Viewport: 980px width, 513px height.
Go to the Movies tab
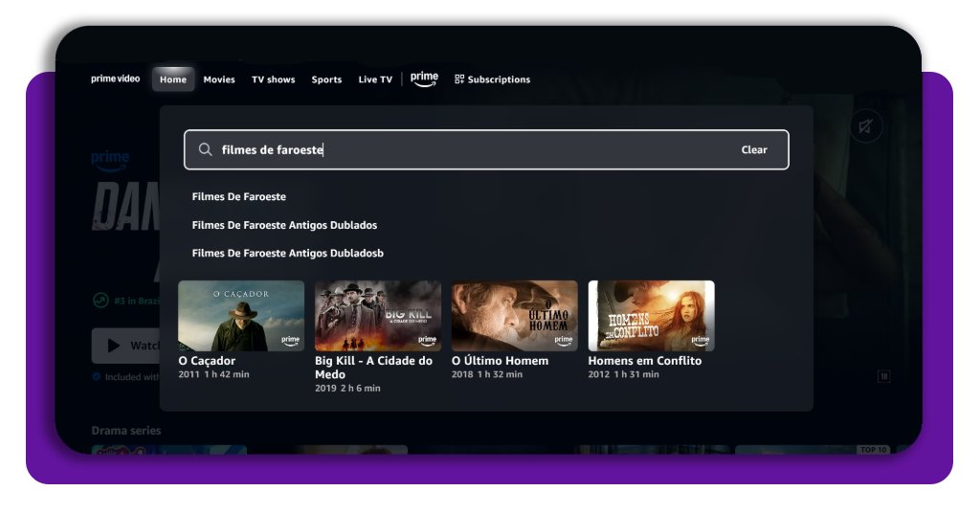point(219,79)
